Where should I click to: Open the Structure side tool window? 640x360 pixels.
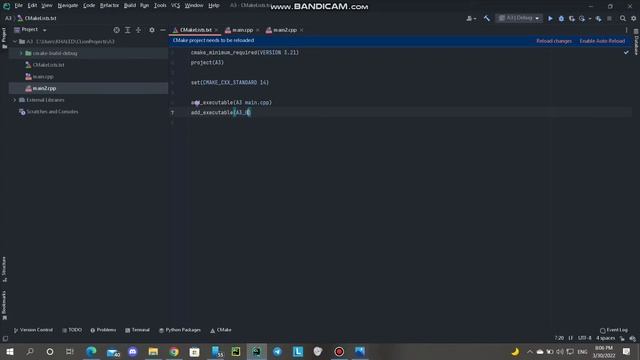coord(4,269)
